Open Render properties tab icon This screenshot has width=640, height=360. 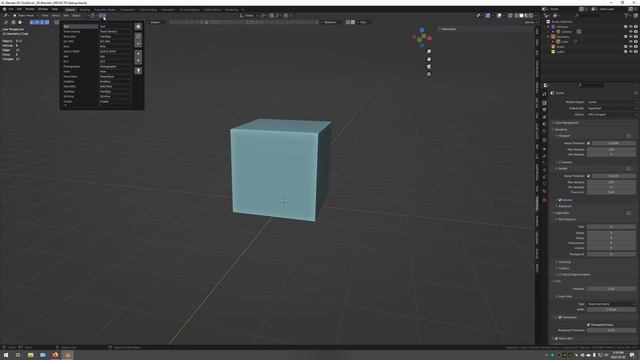(544, 103)
